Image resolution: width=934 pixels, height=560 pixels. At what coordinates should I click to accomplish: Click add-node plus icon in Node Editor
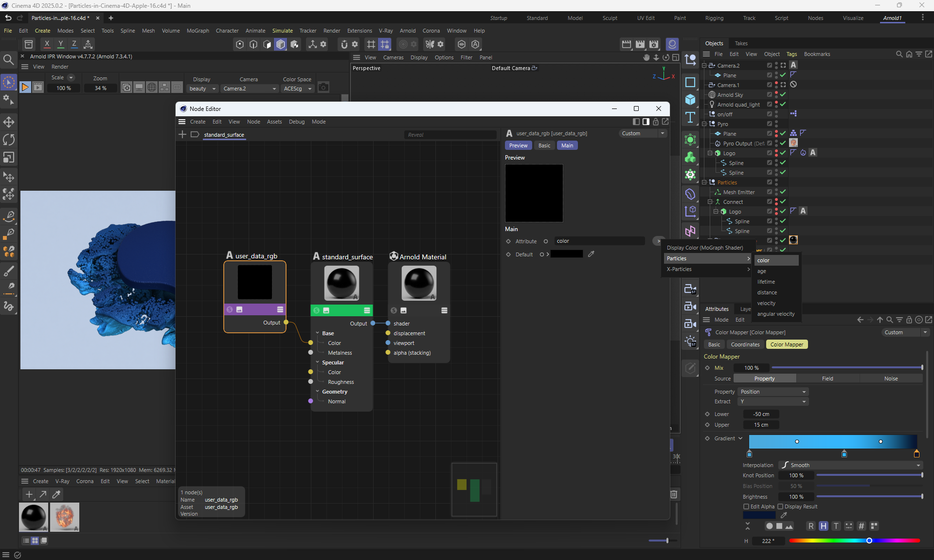click(x=182, y=134)
